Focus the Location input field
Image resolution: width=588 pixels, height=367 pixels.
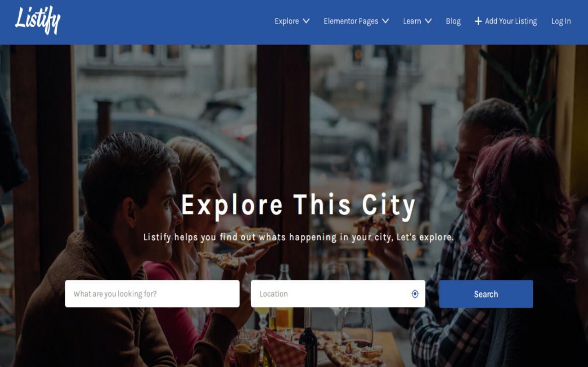click(x=338, y=294)
